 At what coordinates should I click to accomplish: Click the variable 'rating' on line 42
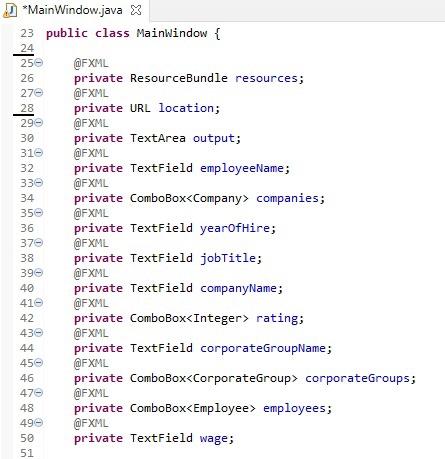(x=277, y=318)
